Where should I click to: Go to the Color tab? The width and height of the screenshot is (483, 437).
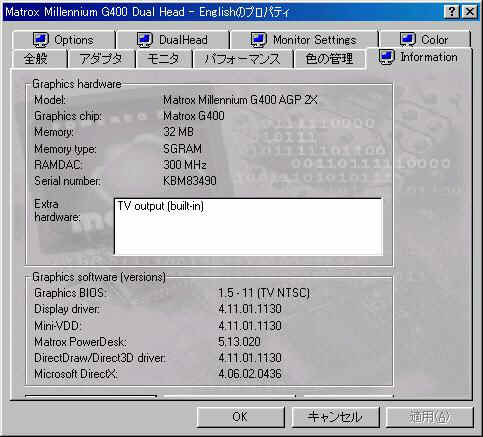click(x=425, y=40)
